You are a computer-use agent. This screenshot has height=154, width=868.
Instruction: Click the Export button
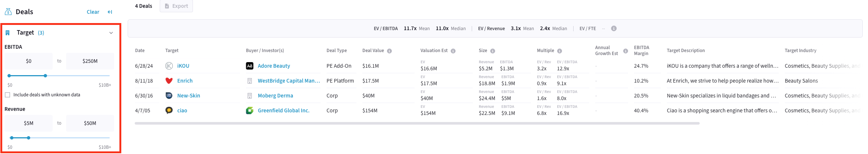point(176,6)
